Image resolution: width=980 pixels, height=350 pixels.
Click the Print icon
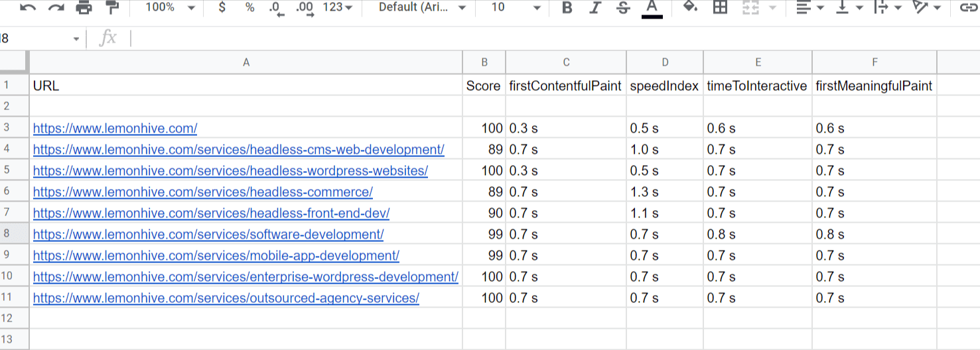(84, 7)
